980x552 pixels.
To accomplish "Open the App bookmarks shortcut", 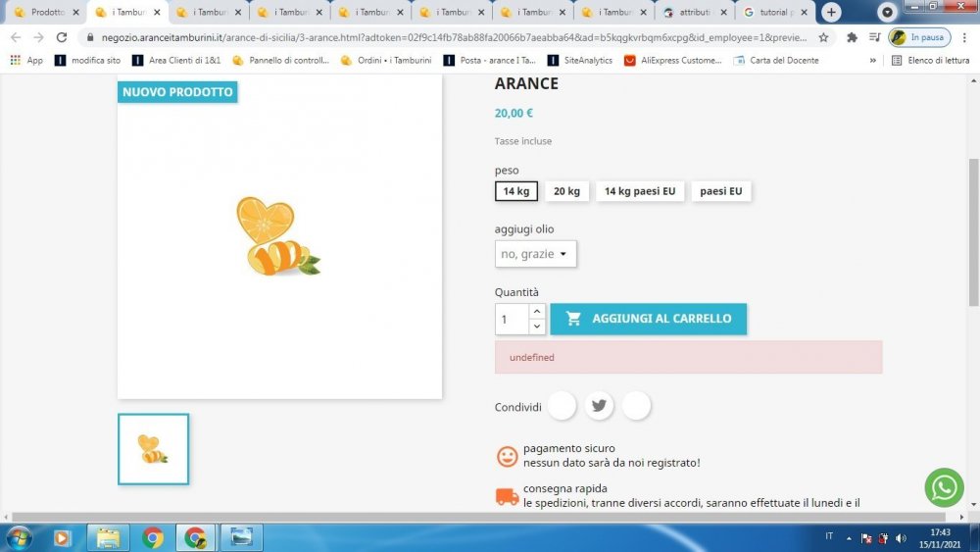I will pyautogui.click(x=26, y=60).
